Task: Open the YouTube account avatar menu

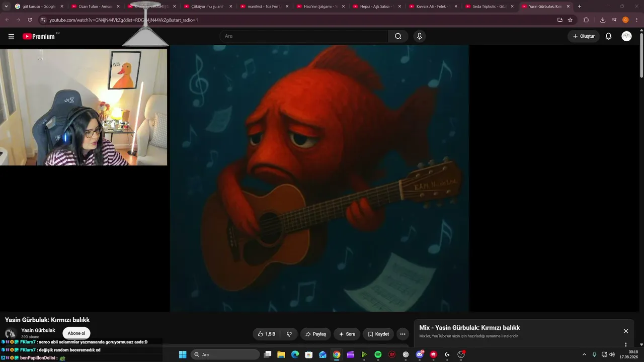Action: pos(626,36)
